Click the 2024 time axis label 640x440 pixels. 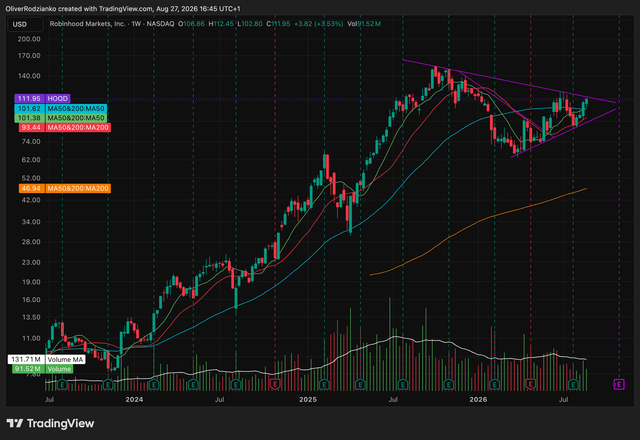(x=134, y=399)
